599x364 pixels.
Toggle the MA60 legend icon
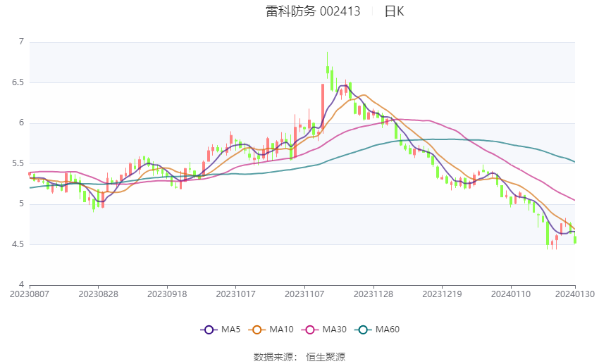(x=363, y=330)
